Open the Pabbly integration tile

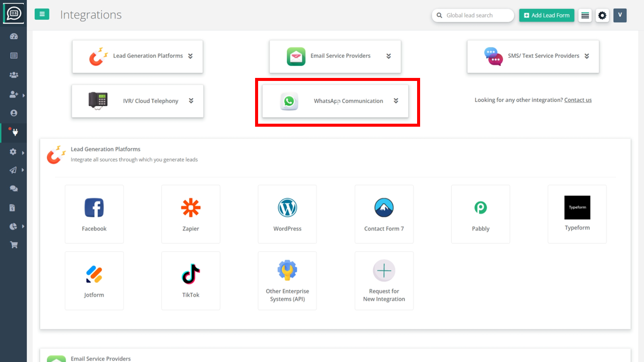tap(480, 214)
